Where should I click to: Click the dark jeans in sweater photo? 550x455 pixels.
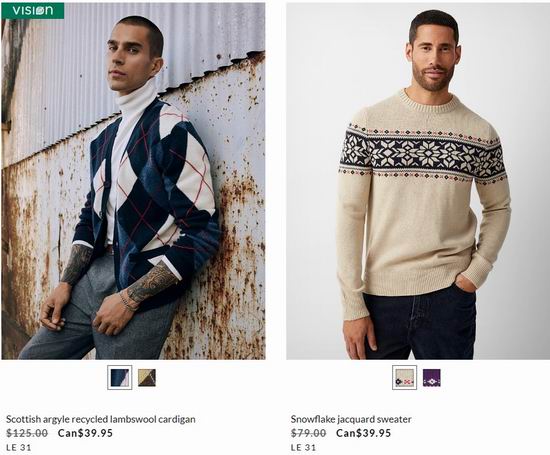point(419,323)
